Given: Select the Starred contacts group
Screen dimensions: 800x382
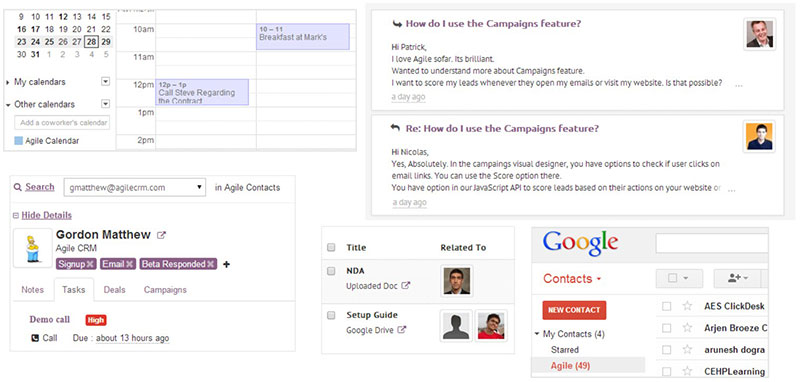Looking at the screenshot, I should point(565,350).
